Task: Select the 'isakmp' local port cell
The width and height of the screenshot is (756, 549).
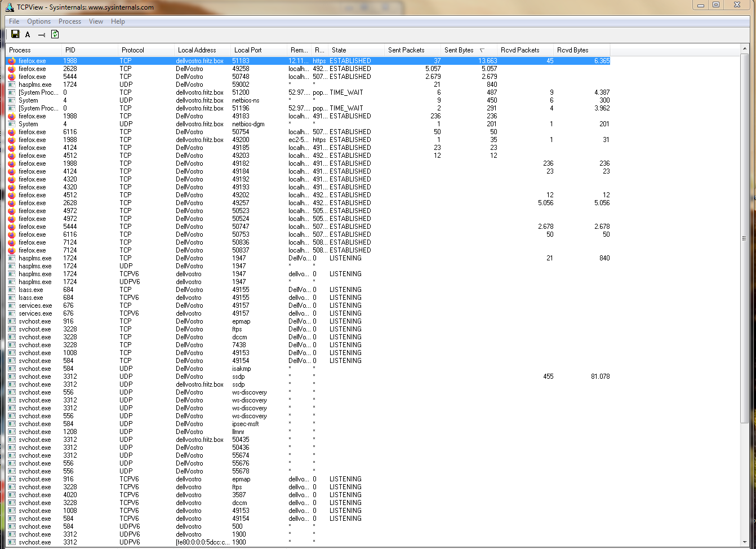Action: click(241, 369)
